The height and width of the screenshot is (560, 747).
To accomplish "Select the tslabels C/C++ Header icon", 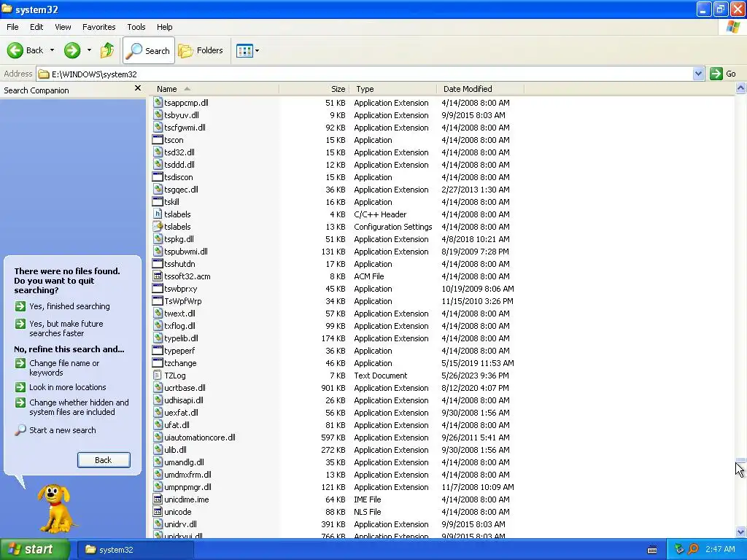I will 158,214.
